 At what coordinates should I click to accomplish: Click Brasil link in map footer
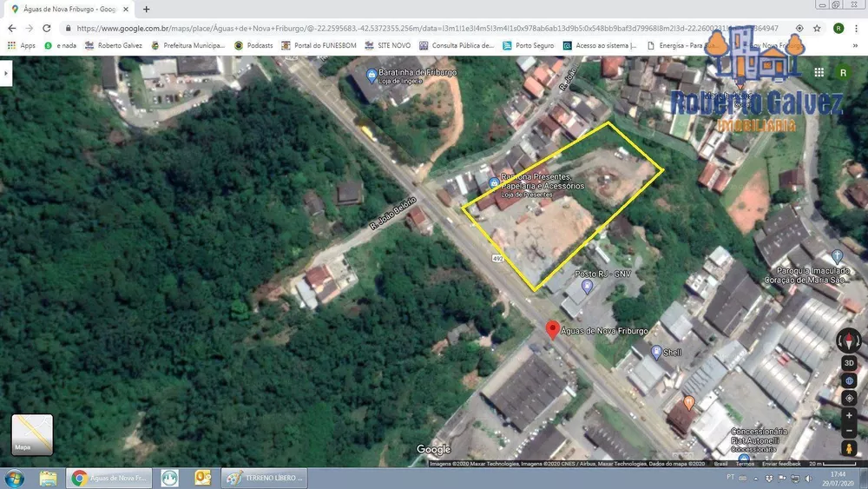tap(720, 464)
